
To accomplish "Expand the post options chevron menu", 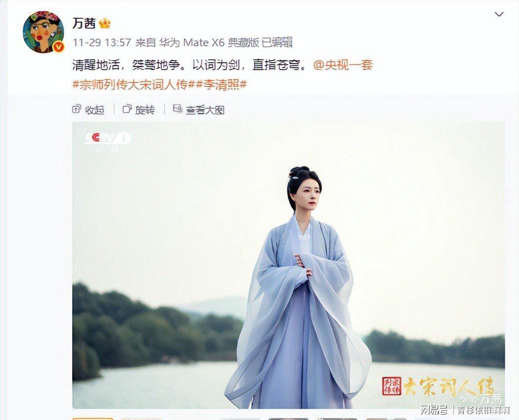I will click(x=499, y=14).
